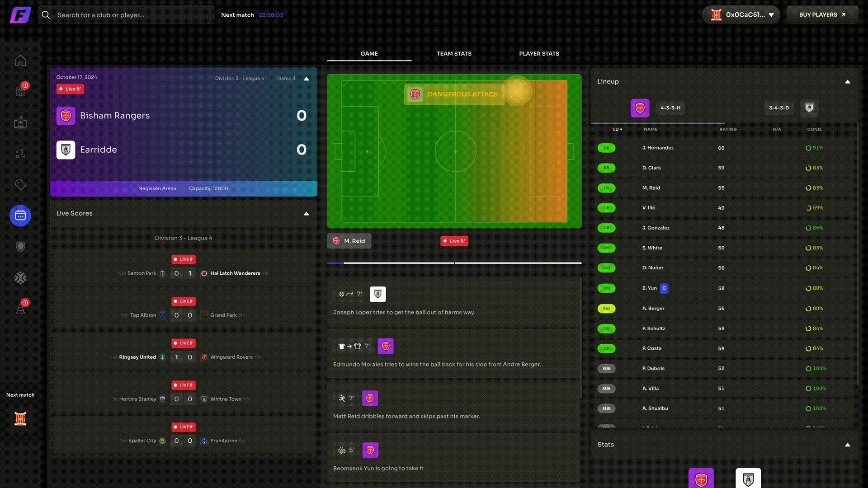Collapse the Lineup panel
This screenshot has width=868, height=488.
coord(847,82)
